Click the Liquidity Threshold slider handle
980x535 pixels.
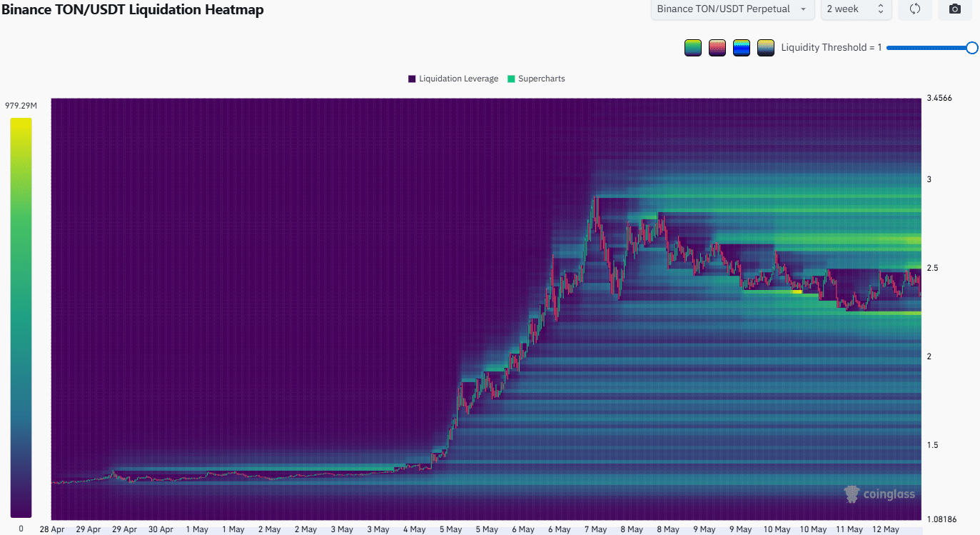(x=971, y=48)
